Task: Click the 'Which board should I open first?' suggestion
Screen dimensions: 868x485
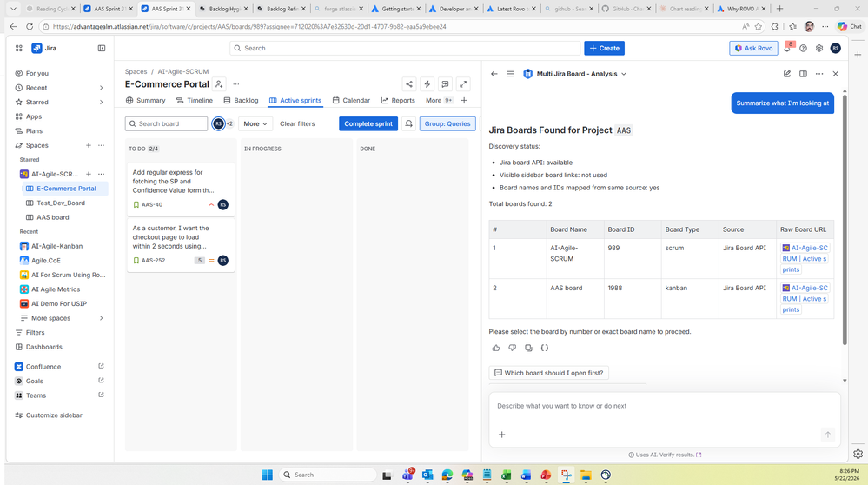Action: pyautogui.click(x=548, y=373)
